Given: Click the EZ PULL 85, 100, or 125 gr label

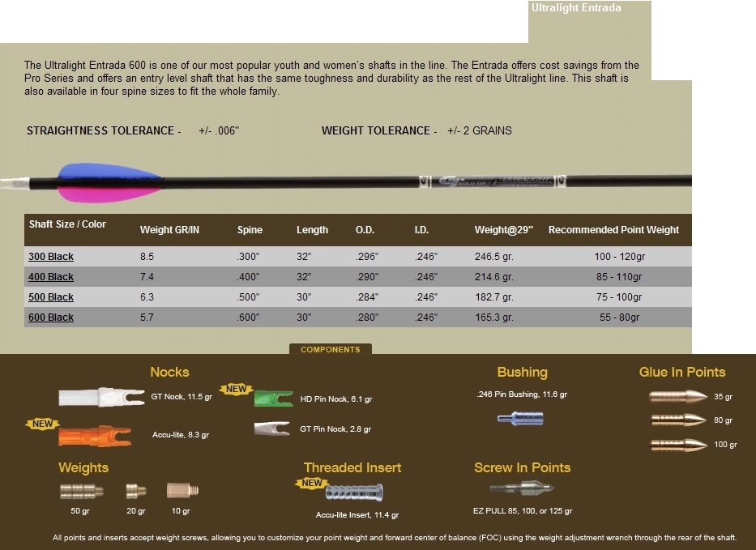Looking at the screenshot, I should point(523,511).
